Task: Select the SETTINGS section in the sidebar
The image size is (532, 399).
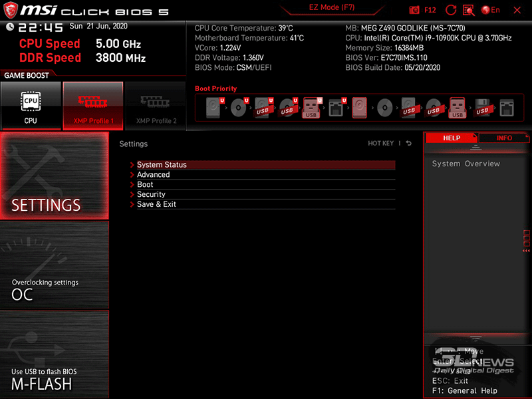Action: pos(55,176)
